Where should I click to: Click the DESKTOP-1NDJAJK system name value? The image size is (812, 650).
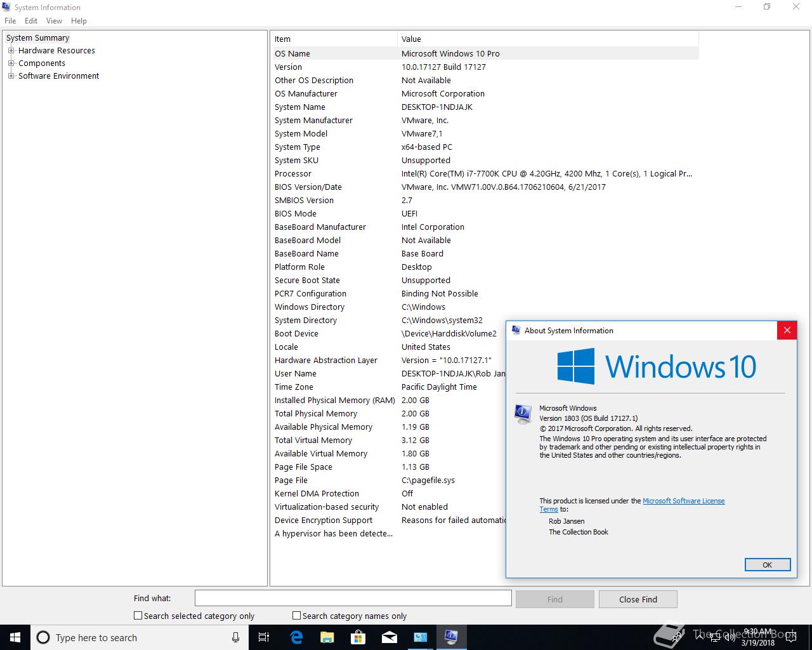[437, 107]
